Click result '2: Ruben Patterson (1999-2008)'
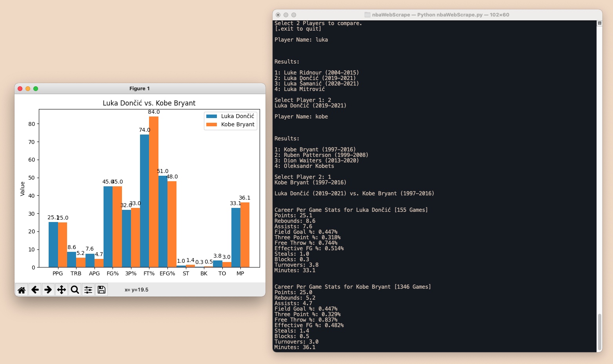Image resolution: width=613 pixels, height=364 pixels. [322, 155]
